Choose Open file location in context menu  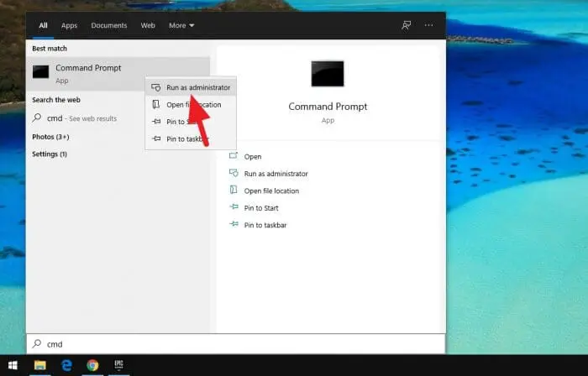coord(191,105)
